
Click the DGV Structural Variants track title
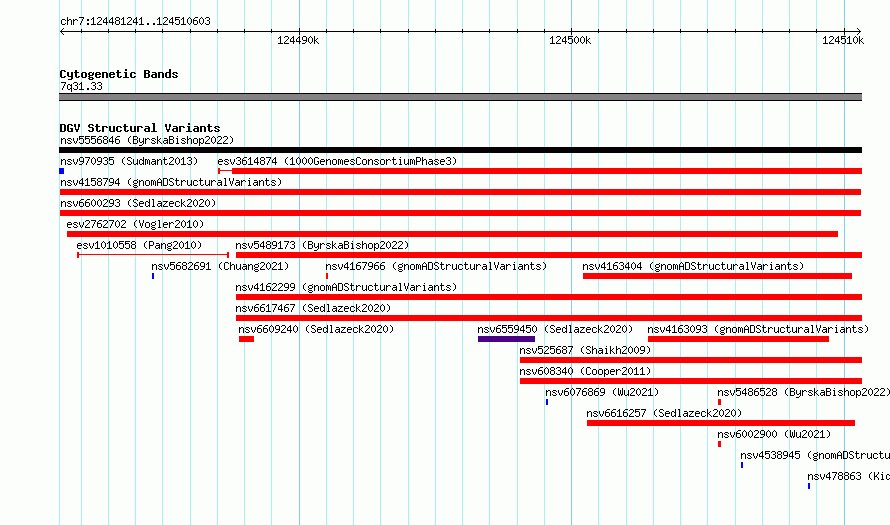click(140, 128)
